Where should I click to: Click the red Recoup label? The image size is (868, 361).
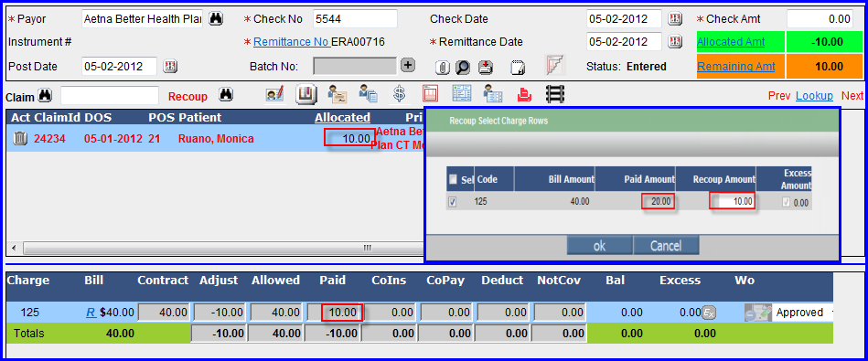pos(188,97)
